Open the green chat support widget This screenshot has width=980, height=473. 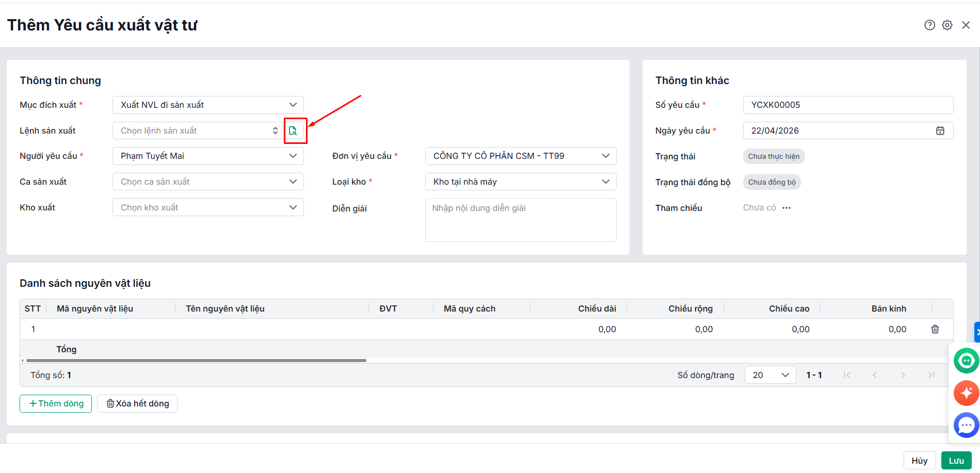tap(966, 360)
